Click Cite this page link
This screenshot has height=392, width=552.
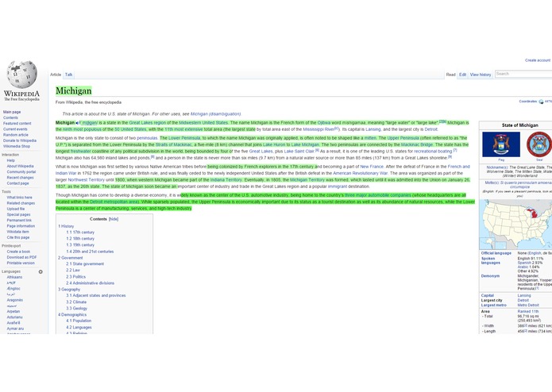pyautogui.click(x=18, y=237)
